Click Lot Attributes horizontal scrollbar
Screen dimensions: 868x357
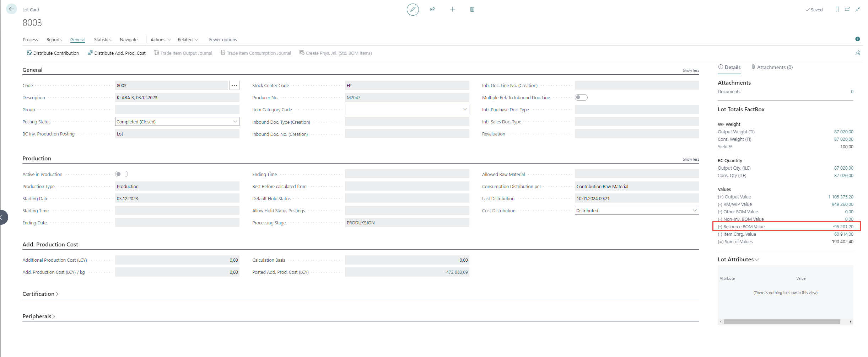tap(782, 322)
